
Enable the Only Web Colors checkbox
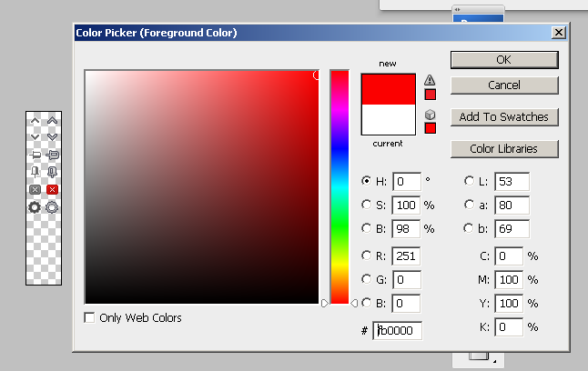pyautogui.click(x=89, y=318)
